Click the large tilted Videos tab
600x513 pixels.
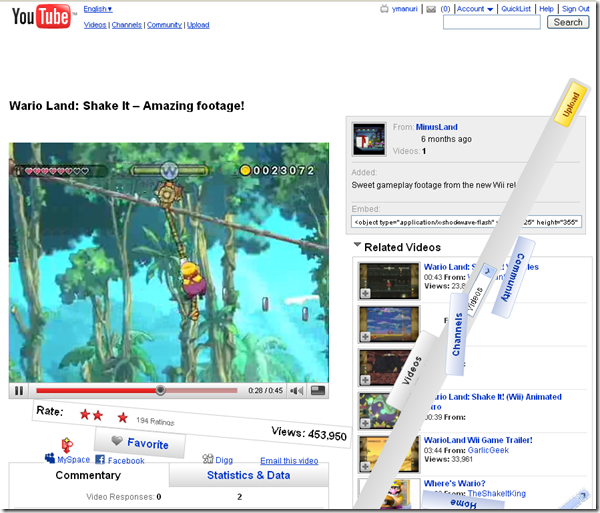click(412, 370)
